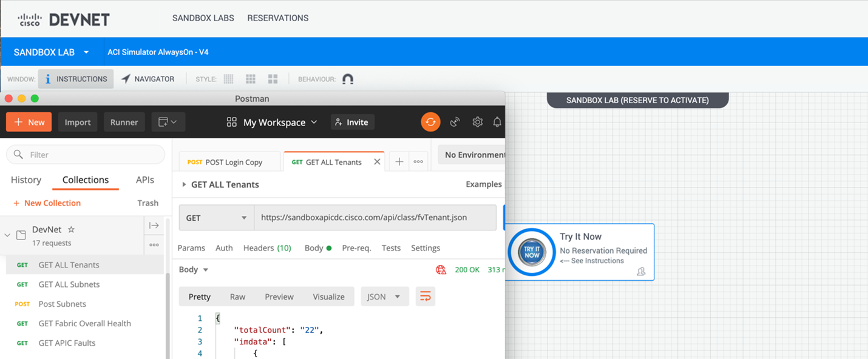Image resolution: width=868 pixels, height=359 pixels.
Task: Open the Postman settings gear icon
Action: point(477,121)
